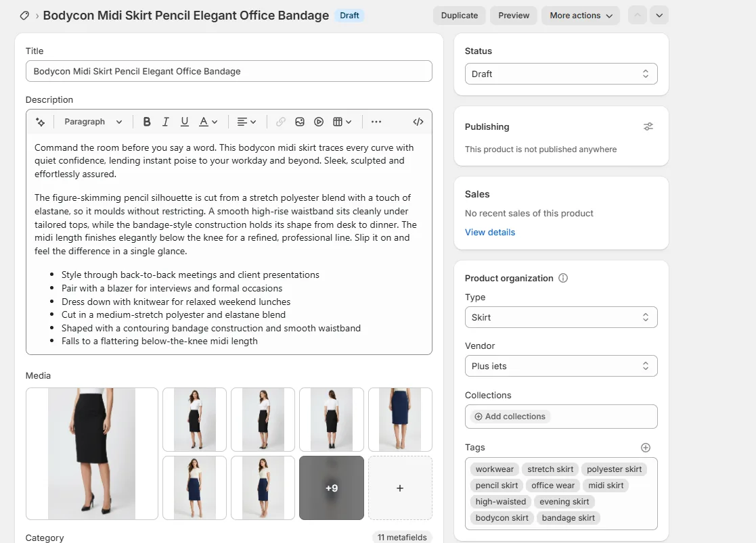The image size is (756, 543).
Task: Click the 11 metafields badge
Action: click(401, 537)
